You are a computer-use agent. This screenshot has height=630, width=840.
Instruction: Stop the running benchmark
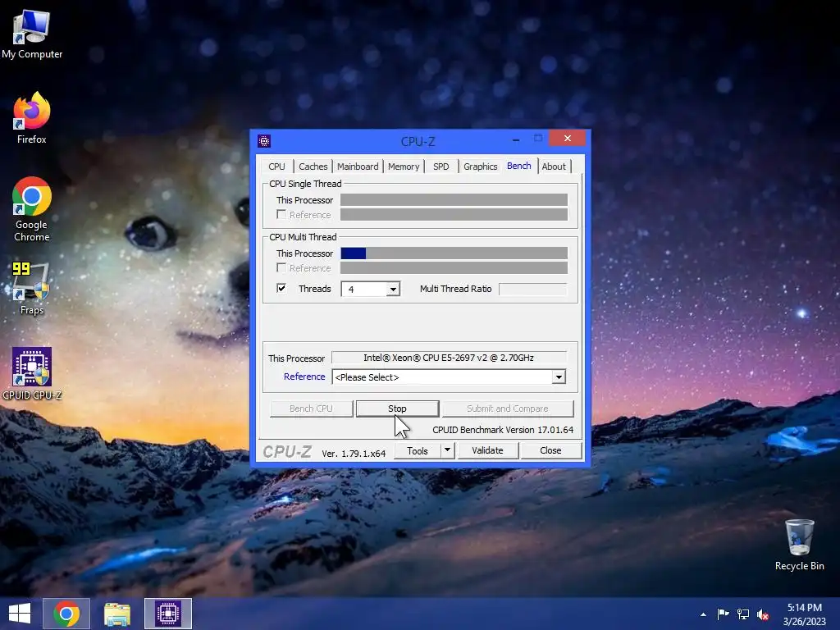(397, 409)
